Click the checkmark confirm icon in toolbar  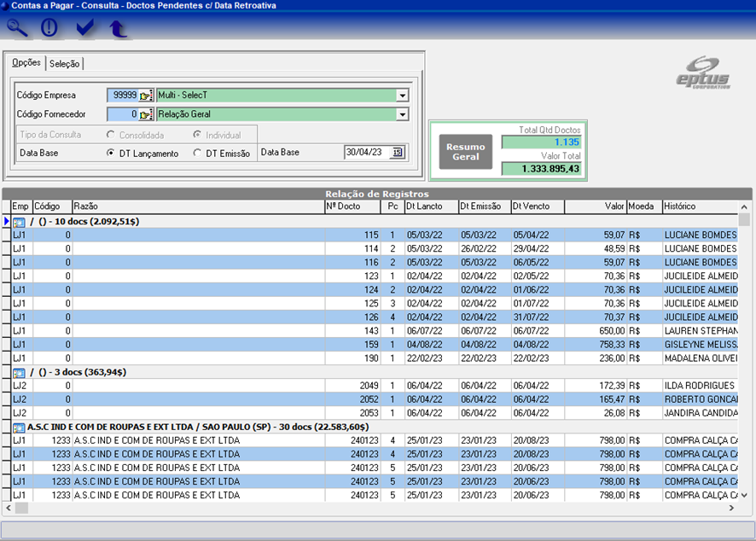84,28
